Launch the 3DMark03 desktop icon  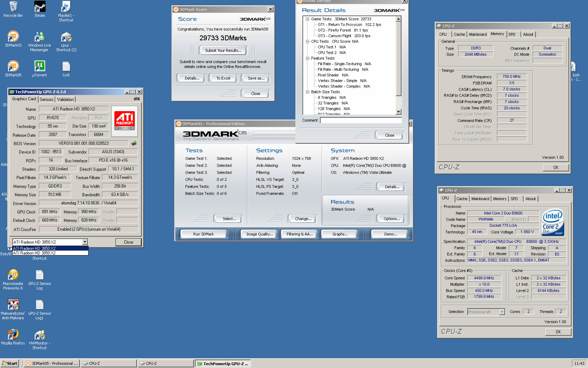point(13,39)
